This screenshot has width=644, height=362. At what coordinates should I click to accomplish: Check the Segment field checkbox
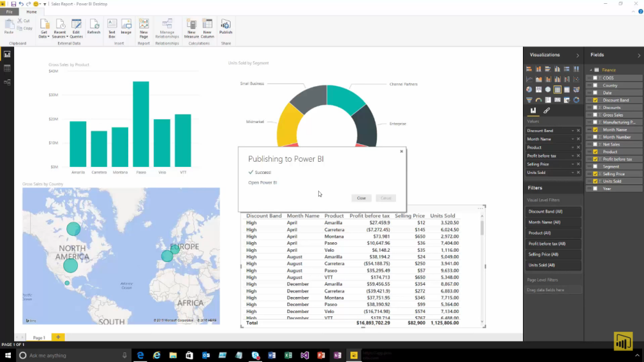pyautogui.click(x=595, y=166)
